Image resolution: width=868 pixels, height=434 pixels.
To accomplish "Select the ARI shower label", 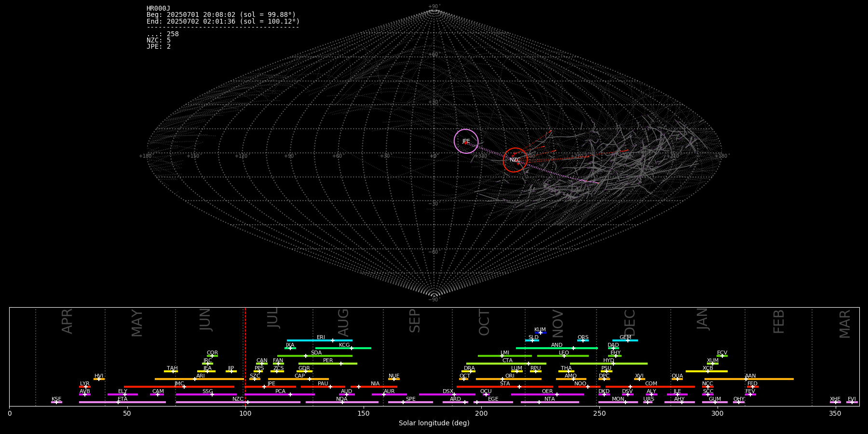I will 201,376.
